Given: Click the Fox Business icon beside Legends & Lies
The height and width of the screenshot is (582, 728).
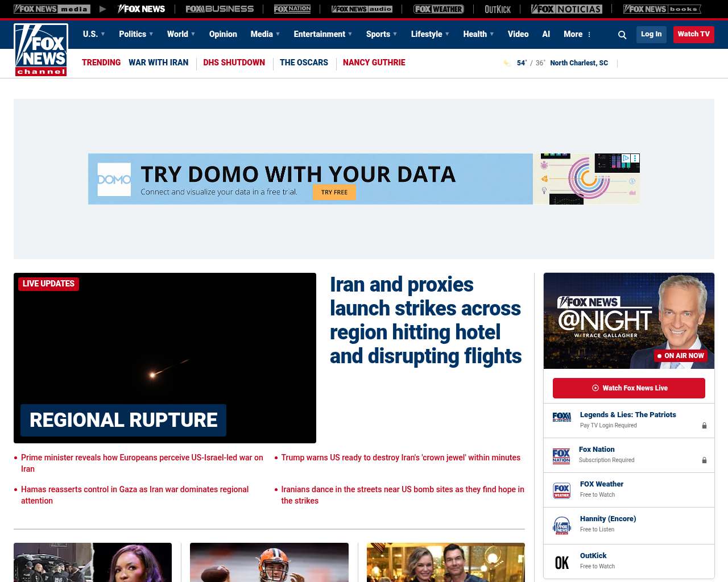Looking at the screenshot, I should (x=561, y=417).
